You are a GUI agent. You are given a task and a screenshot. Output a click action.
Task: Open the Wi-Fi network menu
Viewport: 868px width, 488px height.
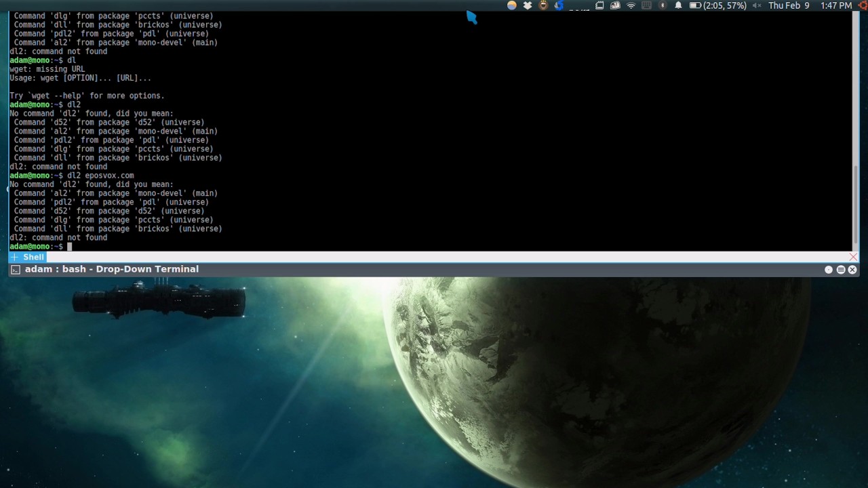pos(631,5)
